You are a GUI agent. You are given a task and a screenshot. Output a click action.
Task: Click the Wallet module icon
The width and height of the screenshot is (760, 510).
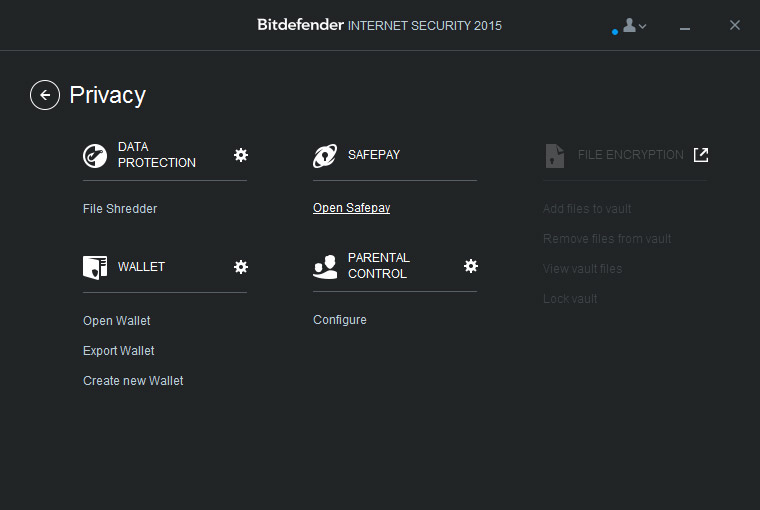(95, 268)
